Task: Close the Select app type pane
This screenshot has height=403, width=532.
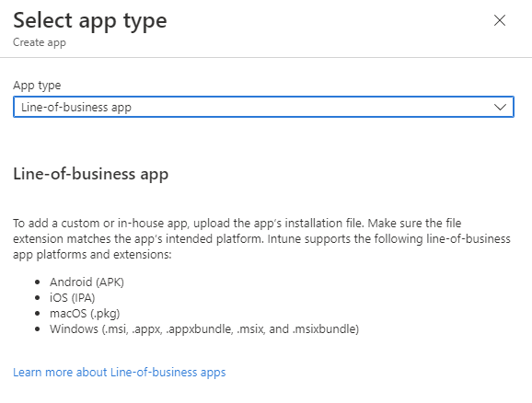Action: pos(500,20)
